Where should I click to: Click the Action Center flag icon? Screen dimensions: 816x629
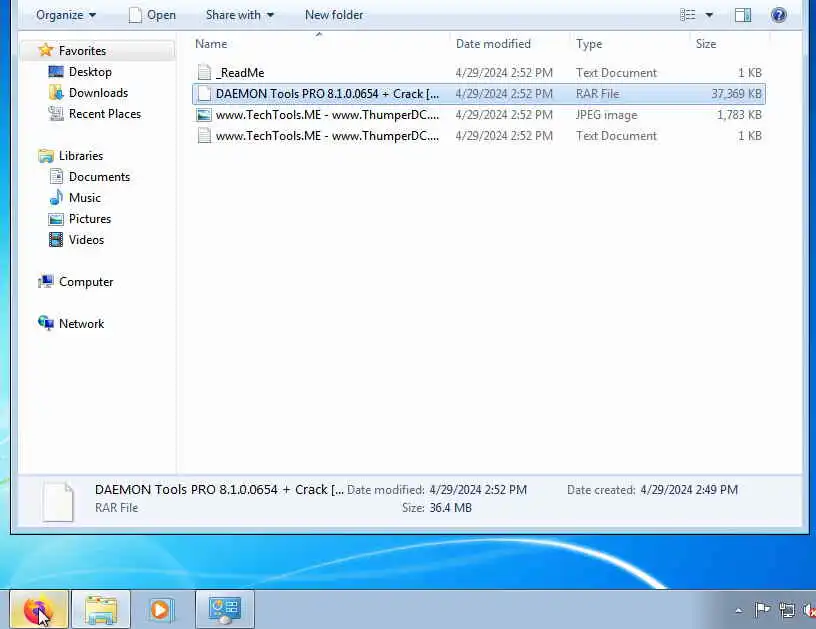click(762, 610)
